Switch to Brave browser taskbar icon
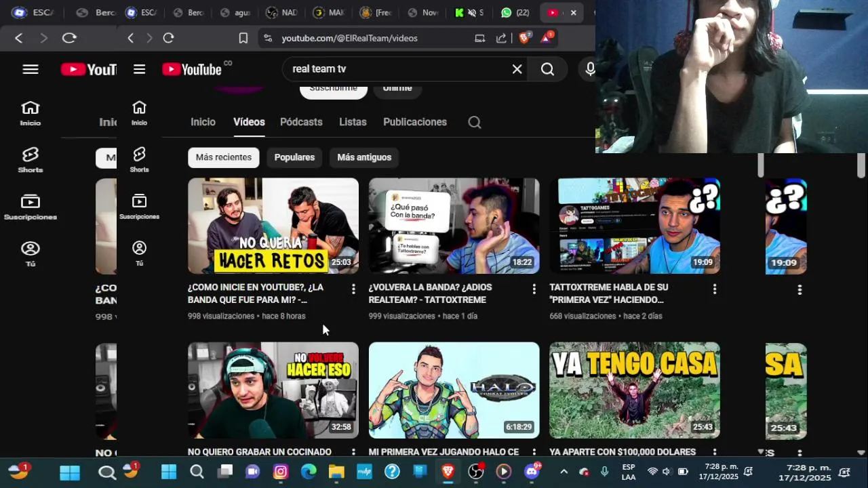The width and height of the screenshot is (868, 488). point(448,472)
